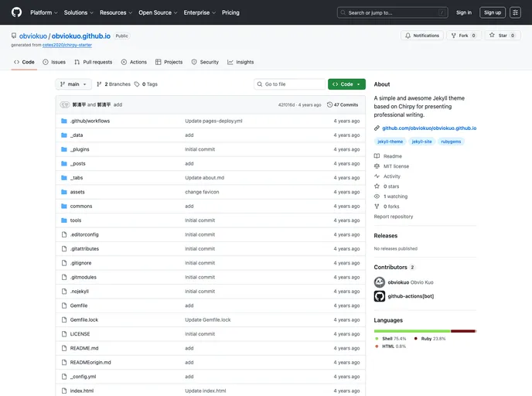The image size is (532, 396).
Task: Select the jekyll-theme topic tag
Action: point(390,142)
